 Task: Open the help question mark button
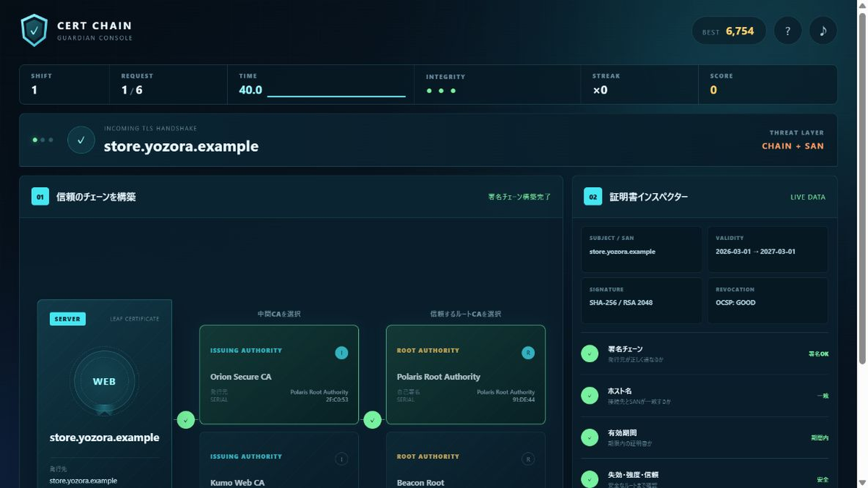[788, 30]
